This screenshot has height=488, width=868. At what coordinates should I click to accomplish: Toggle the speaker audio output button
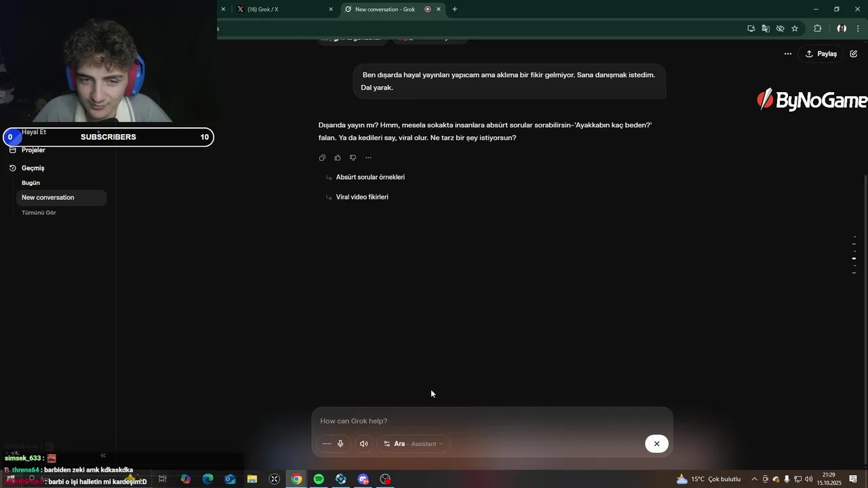[x=363, y=444]
